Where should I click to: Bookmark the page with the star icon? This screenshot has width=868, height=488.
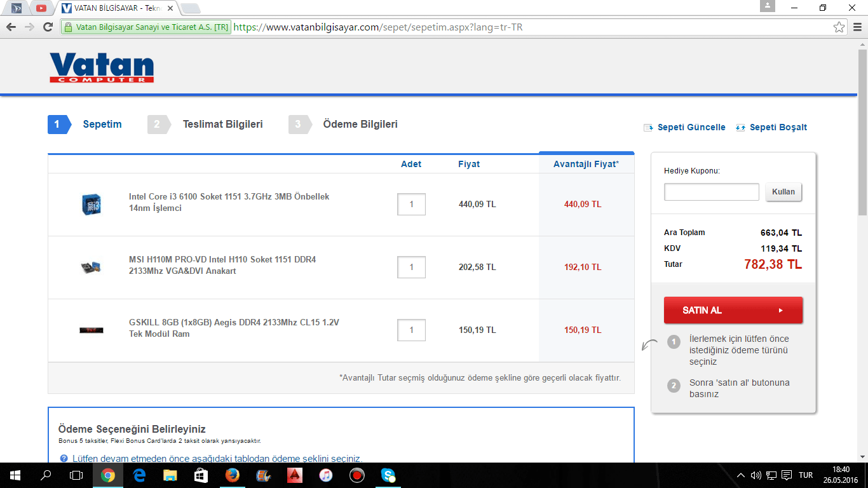(x=839, y=27)
